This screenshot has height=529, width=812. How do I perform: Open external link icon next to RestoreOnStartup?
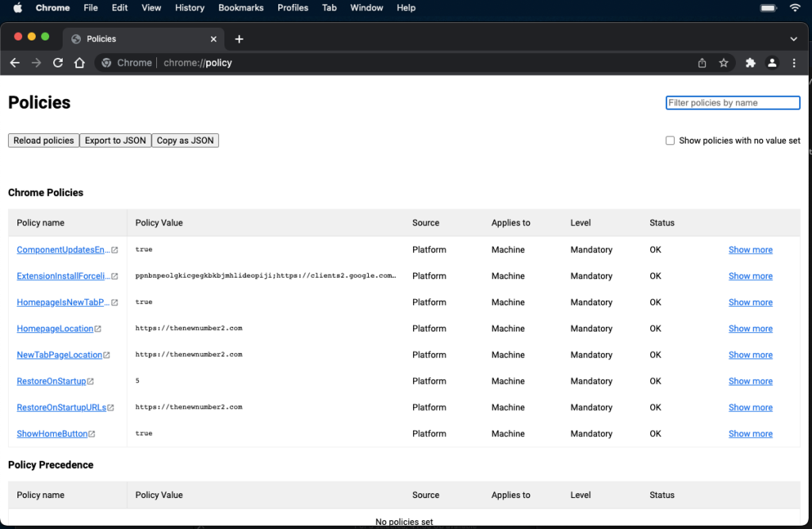(90, 381)
